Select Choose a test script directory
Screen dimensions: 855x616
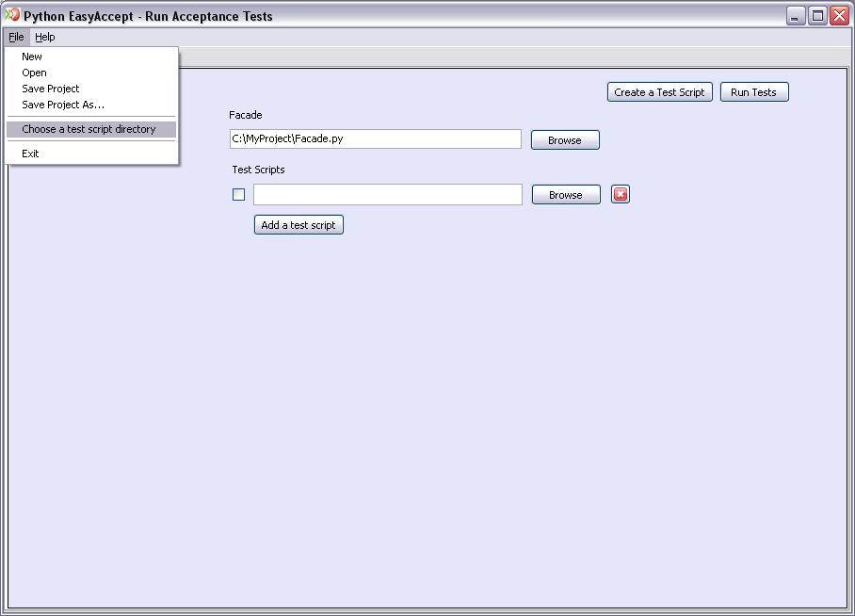pyautogui.click(x=89, y=129)
